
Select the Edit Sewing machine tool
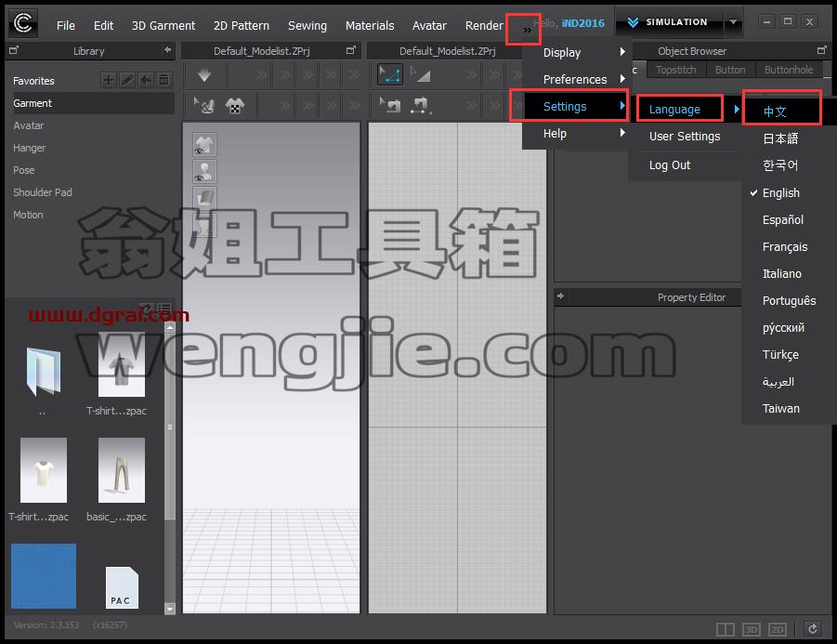pos(390,105)
